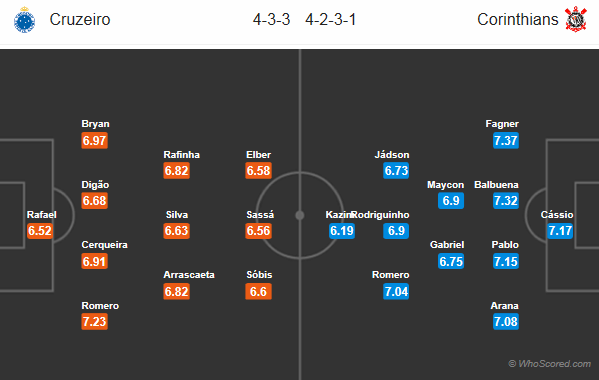Select goalkeeper Rafael's 6.52 rating badge

40,231
